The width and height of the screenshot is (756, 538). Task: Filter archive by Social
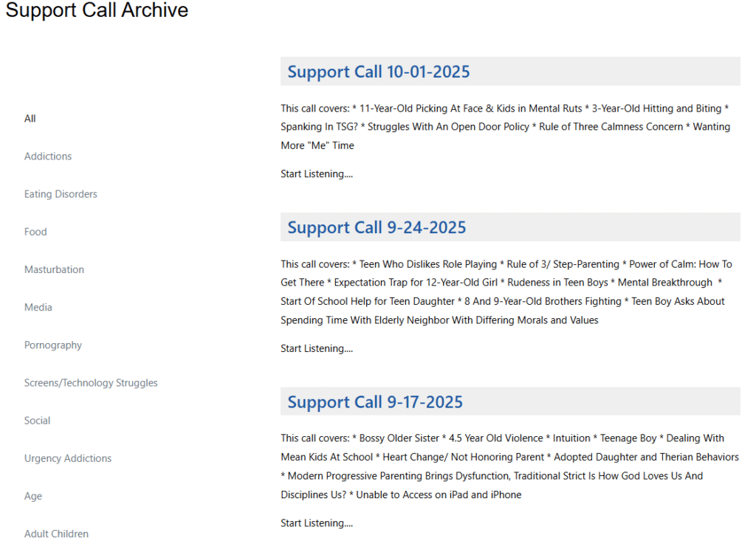click(x=37, y=420)
